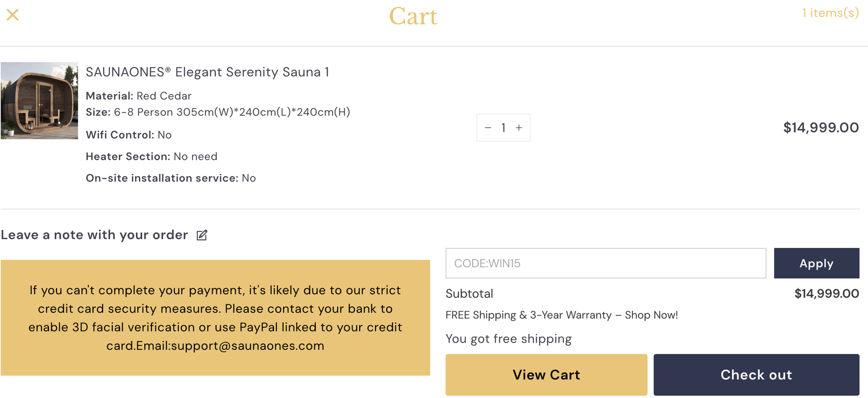The image size is (868, 398).
Task: Click the $14,999.00 item price
Action: tap(821, 128)
